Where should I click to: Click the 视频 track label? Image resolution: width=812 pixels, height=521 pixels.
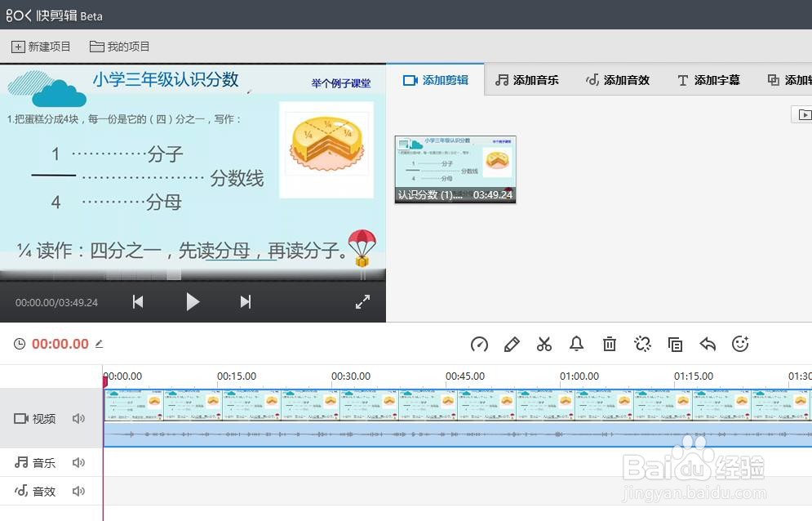35,418
